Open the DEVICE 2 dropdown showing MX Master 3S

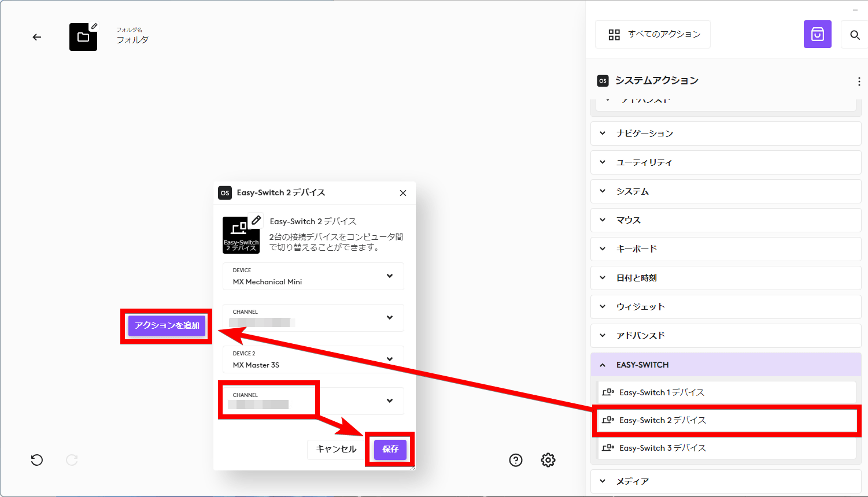coord(313,359)
